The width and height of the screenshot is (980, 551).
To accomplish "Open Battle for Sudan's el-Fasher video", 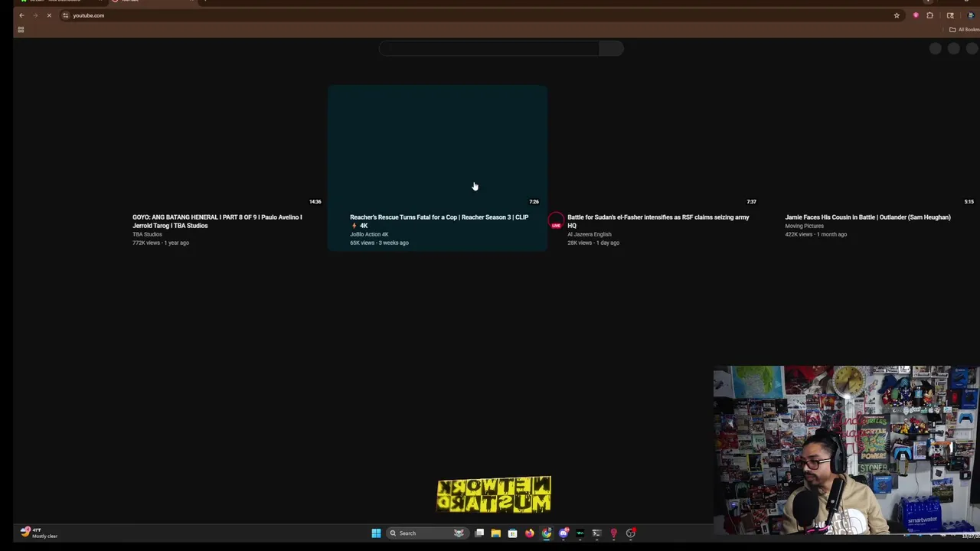I will tap(658, 221).
